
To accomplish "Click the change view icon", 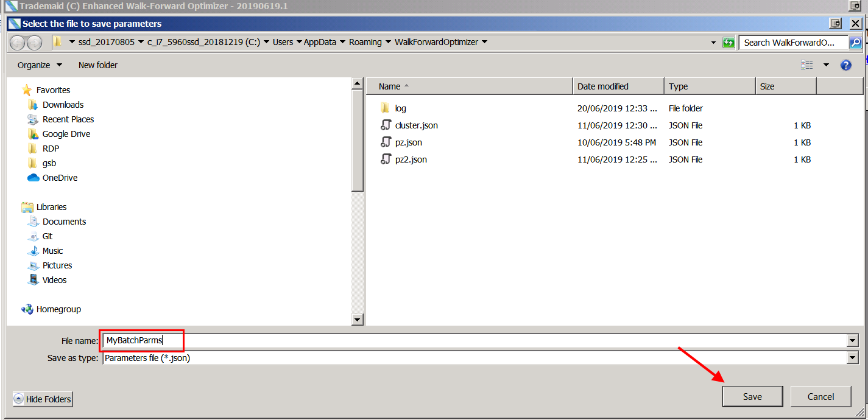I will 807,65.
